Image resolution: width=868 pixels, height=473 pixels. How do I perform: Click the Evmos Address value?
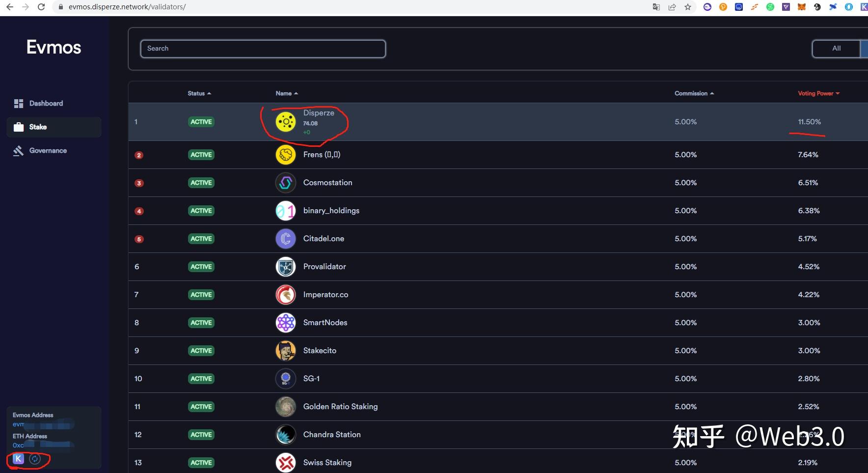(43, 424)
